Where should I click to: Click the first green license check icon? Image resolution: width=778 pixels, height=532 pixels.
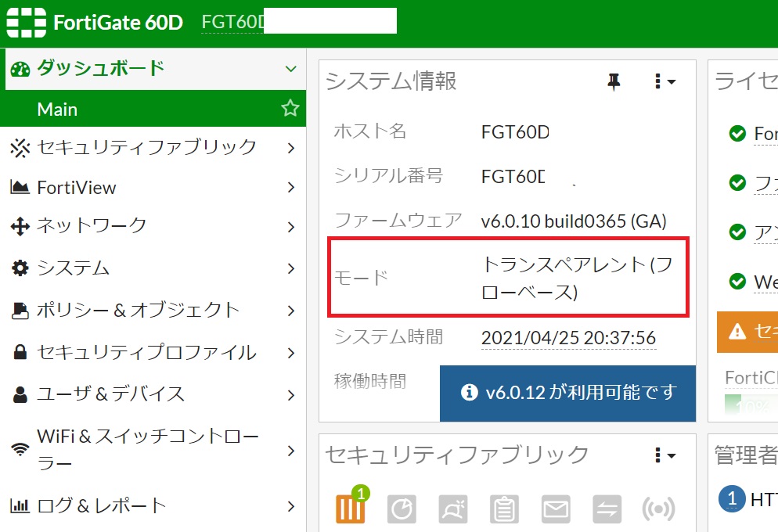tap(737, 133)
